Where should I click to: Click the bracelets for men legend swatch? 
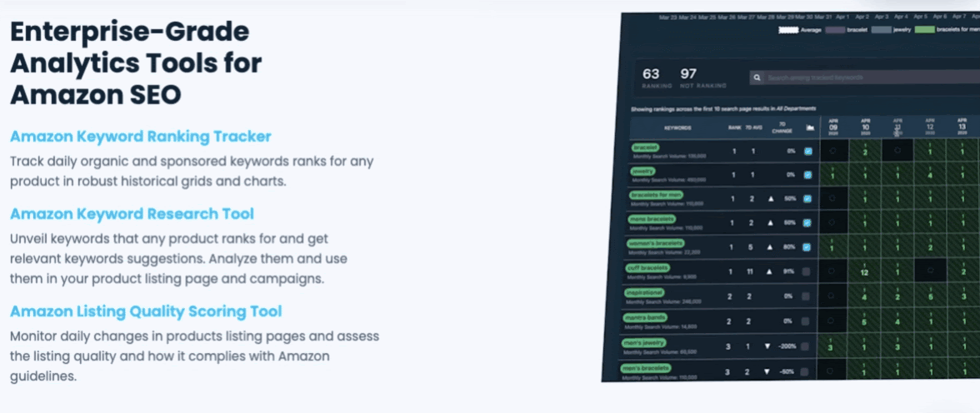(x=923, y=30)
